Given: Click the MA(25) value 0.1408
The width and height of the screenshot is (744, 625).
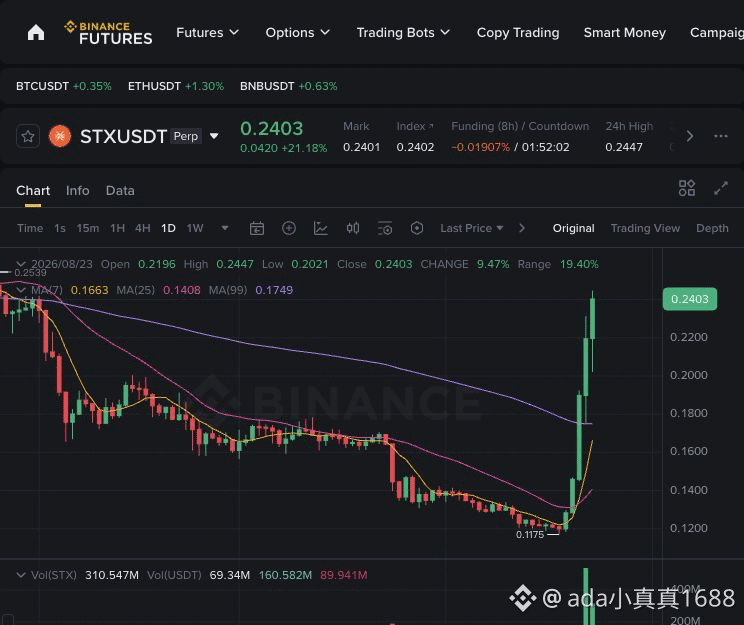Looking at the screenshot, I should coord(182,290).
